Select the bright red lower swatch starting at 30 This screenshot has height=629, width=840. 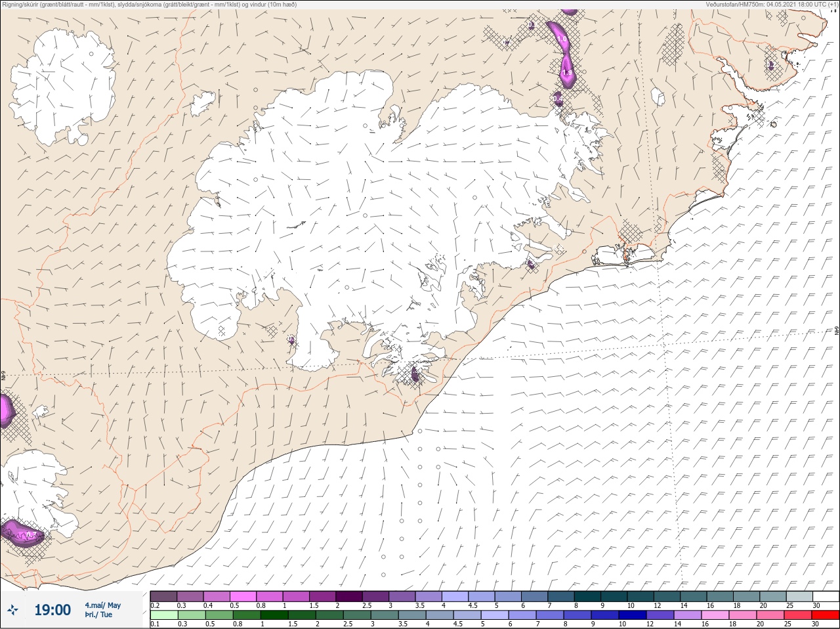826,615
